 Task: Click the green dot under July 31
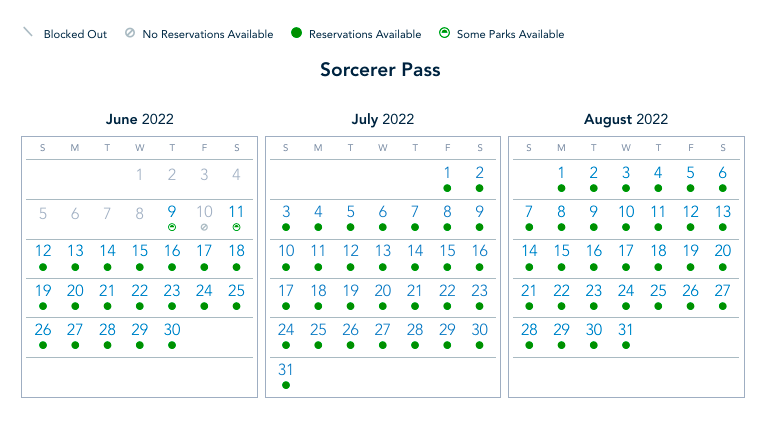(x=286, y=384)
